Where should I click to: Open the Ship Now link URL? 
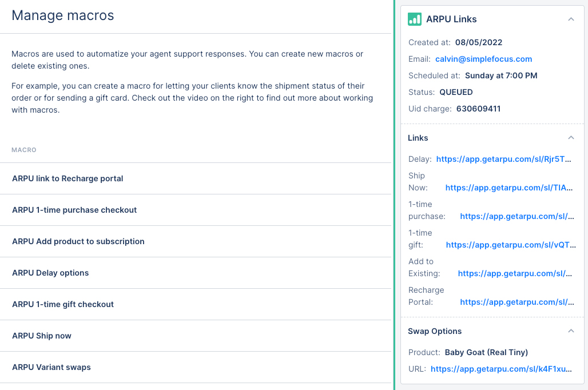pos(509,188)
